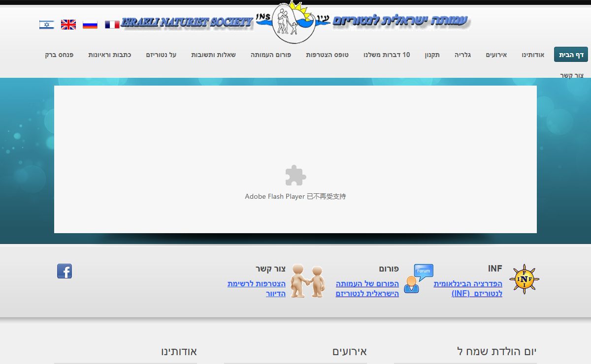The image size is (591, 364).
Task: Choose the Russian flag language option
Action: pos(90,25)
